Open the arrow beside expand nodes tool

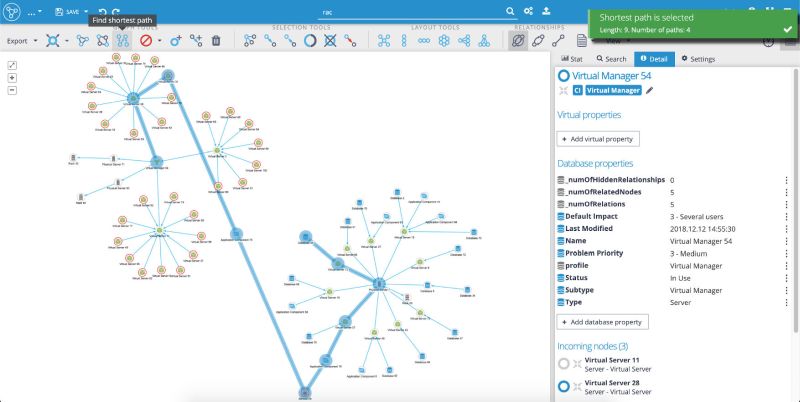(67, 41)
